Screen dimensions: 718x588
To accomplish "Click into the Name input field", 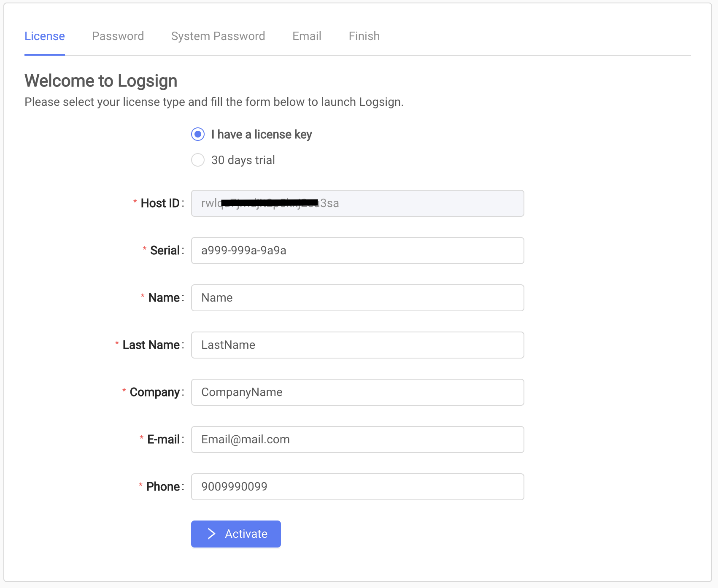I will click(x=358, y=298).
